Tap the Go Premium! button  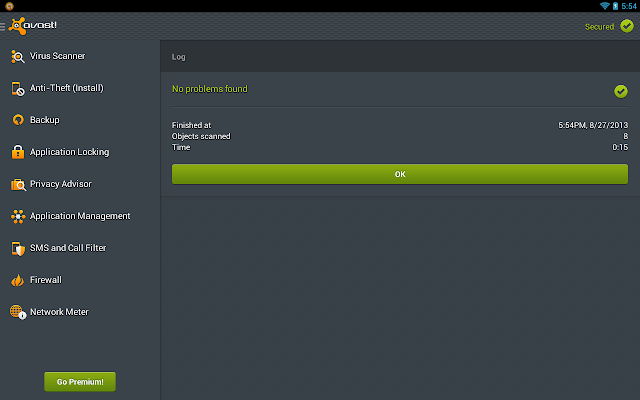tap(80, 381)
